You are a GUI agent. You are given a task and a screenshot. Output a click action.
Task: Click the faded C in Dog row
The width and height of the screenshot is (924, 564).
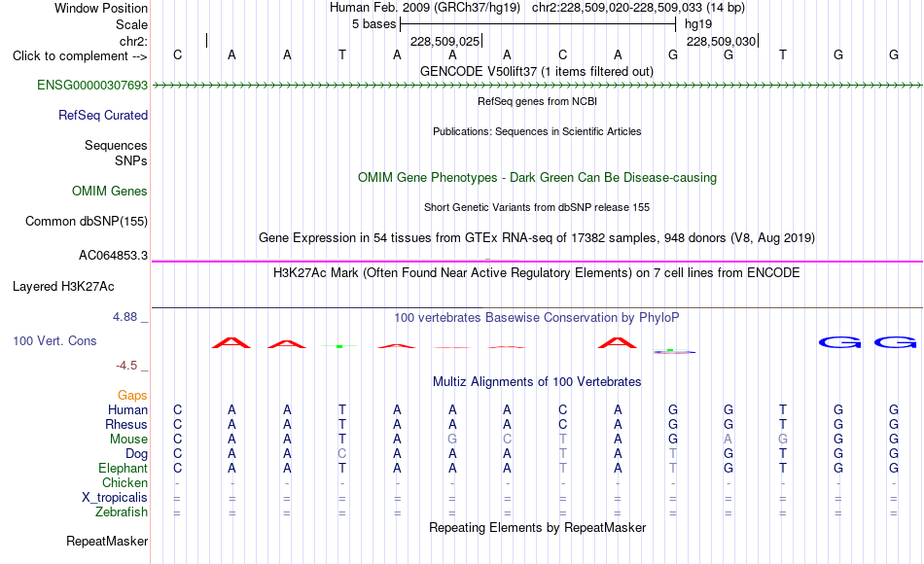tap(341, 454)
